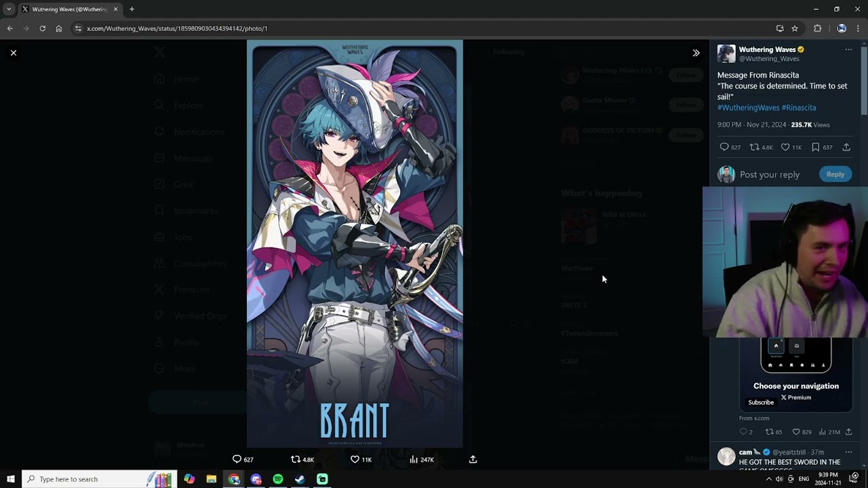Open the more options menu on the Wuthering Waves post
The image size is (868, 488).
[848, 49]
